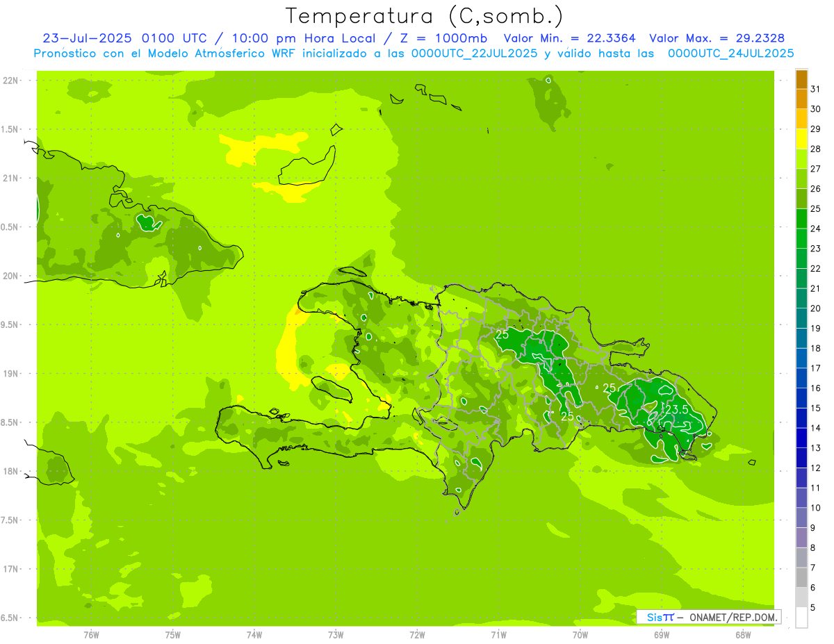Screen dimensions: 834x644
Task: Click the colorbar value "14"
Action: tap(815, 429)
